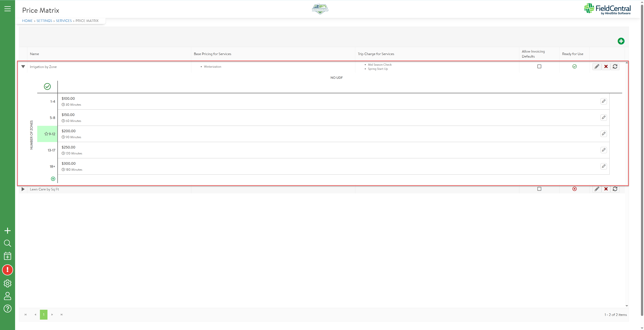The height and width of the screenshot is (330, 644).
Task: Toggle Allow Invoicing Defaults for Irrigation by Zone
Action: tap(539, 66)
